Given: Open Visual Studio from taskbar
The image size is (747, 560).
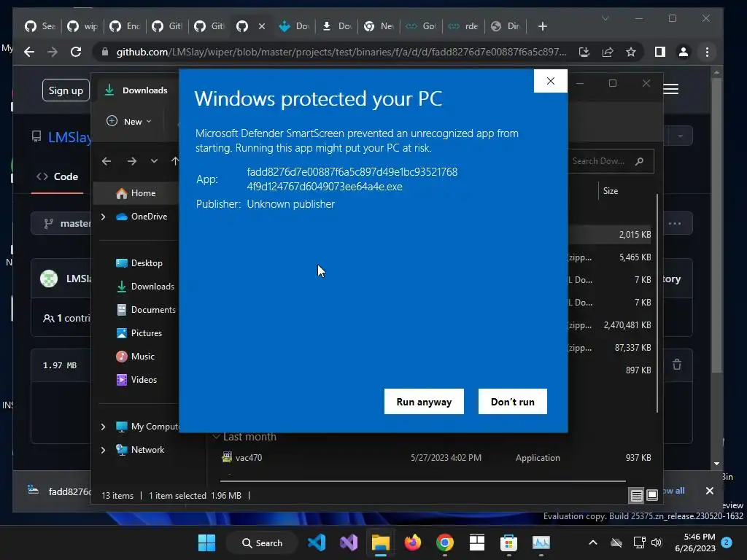Looking at the screenshot, I should [349, 542].
